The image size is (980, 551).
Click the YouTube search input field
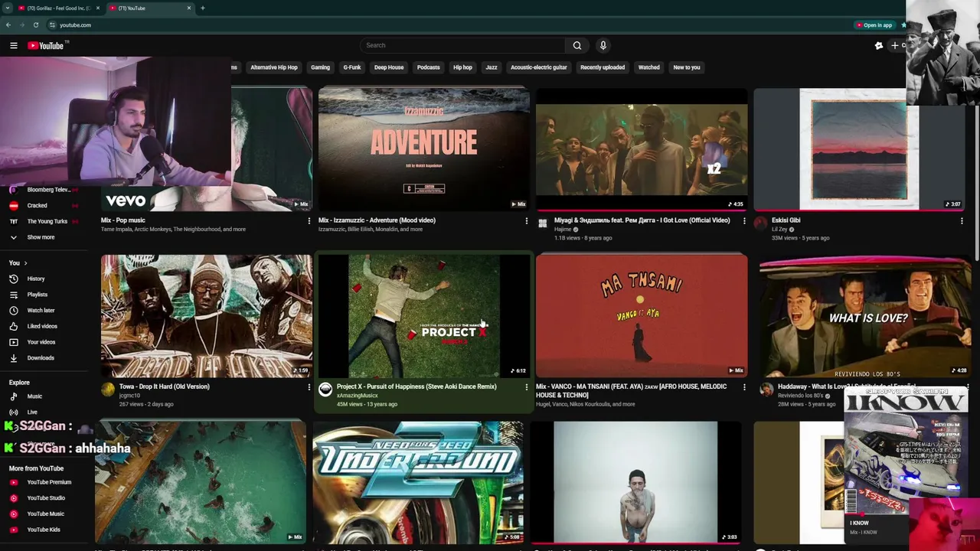coord(463,45)
